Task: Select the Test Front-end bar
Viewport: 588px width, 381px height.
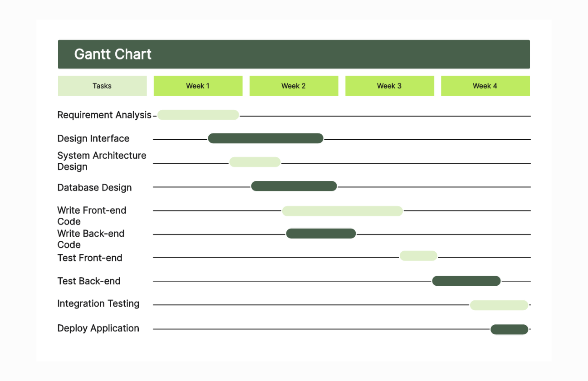Action: click(x=418, y=256)
